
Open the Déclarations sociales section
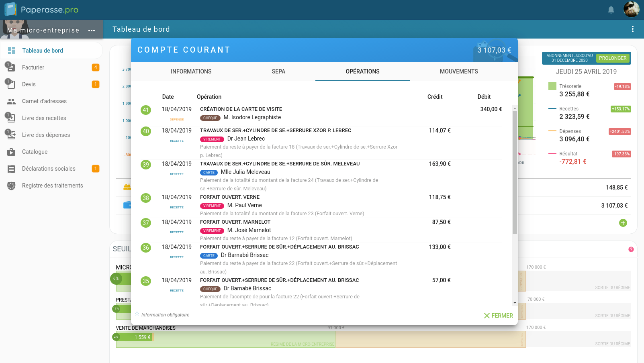pyautogui.click(x=49, y=168)
